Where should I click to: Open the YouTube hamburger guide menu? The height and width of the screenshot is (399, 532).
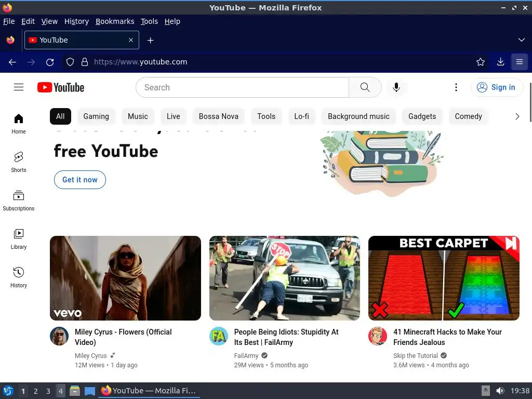pos(19,87)
